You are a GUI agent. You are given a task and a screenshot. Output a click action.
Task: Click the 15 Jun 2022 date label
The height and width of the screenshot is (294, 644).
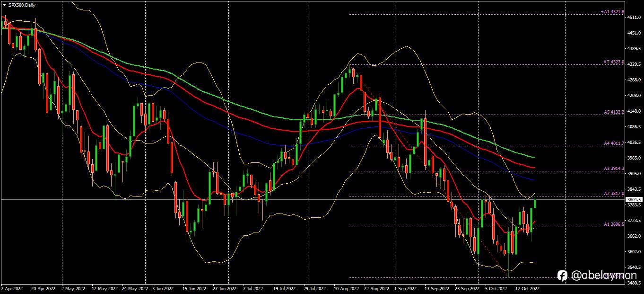(x=194, y=288)
